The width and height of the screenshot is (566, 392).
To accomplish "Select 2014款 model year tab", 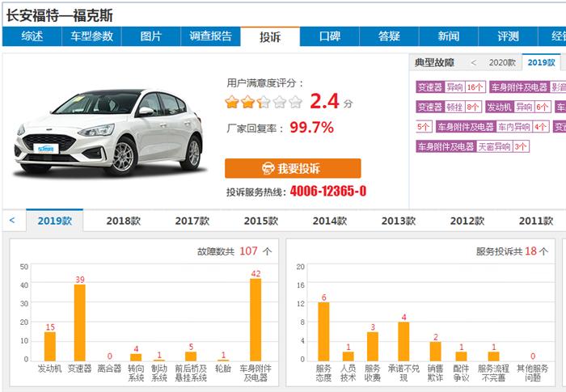I will pos(330,221).
